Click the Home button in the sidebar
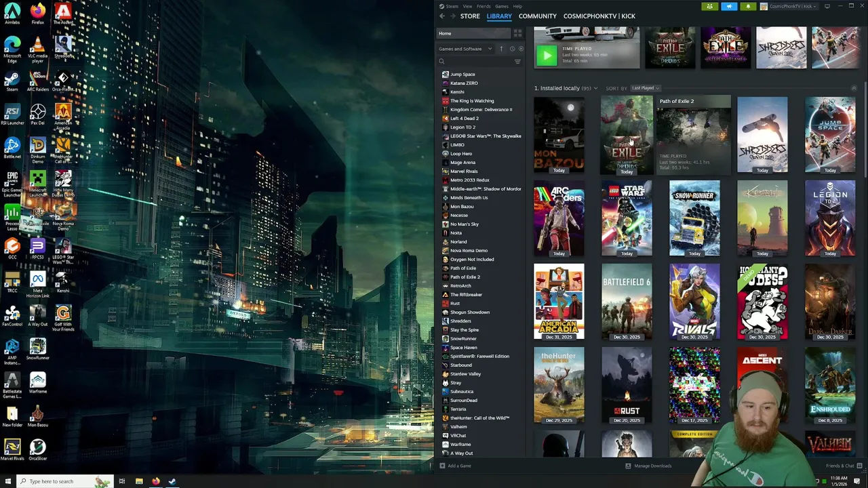Image resolution: width=868 pixels, height=488 pixels. 473,33
